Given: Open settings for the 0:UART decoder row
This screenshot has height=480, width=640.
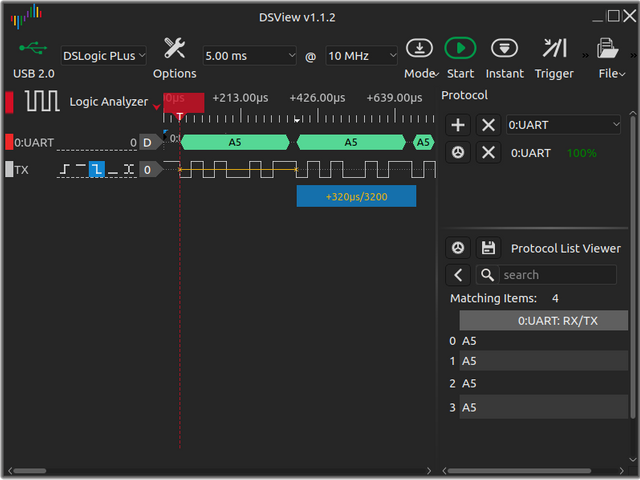Looking at the screenshot, I should click(458, 153).
